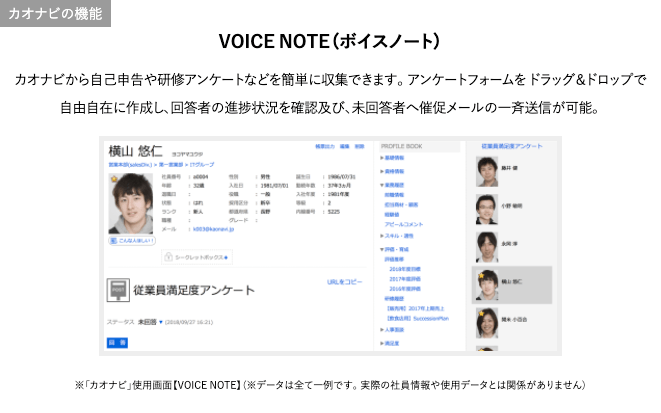
Task: Click the gold star on 横山's large profile photo
Action: [114, 179]
